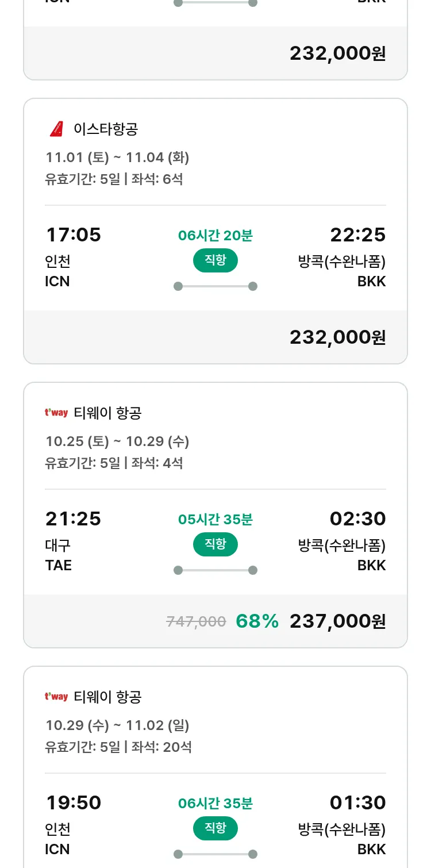Click the crossed-out 747,000 original price
This screenshot has width=431, height=868.
point(196,621)
